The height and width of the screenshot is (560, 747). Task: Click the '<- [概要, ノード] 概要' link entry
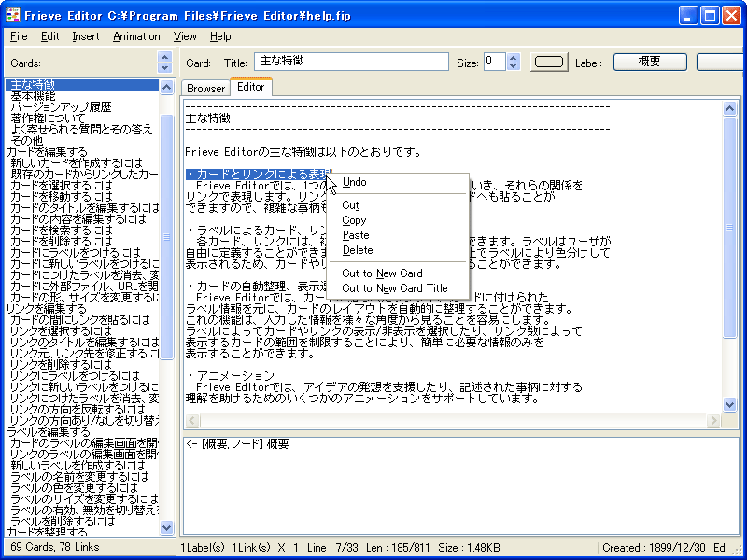pos(237,444)
